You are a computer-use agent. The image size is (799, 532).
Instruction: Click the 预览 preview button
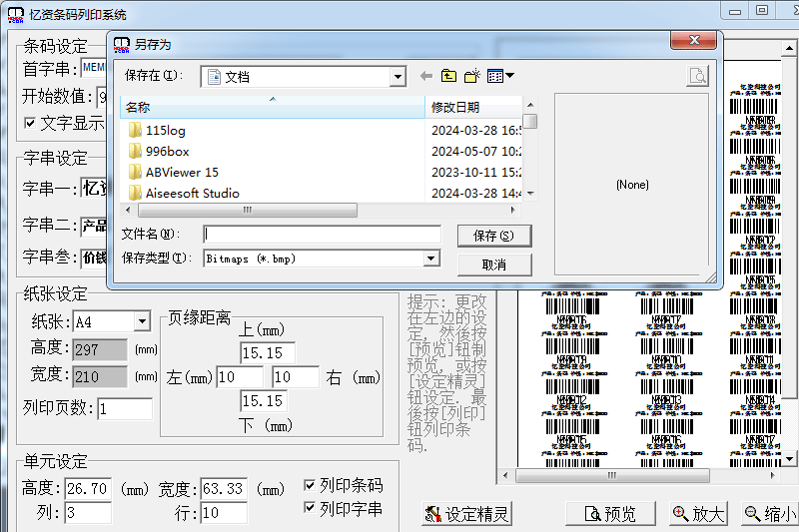tap(610, 514)
